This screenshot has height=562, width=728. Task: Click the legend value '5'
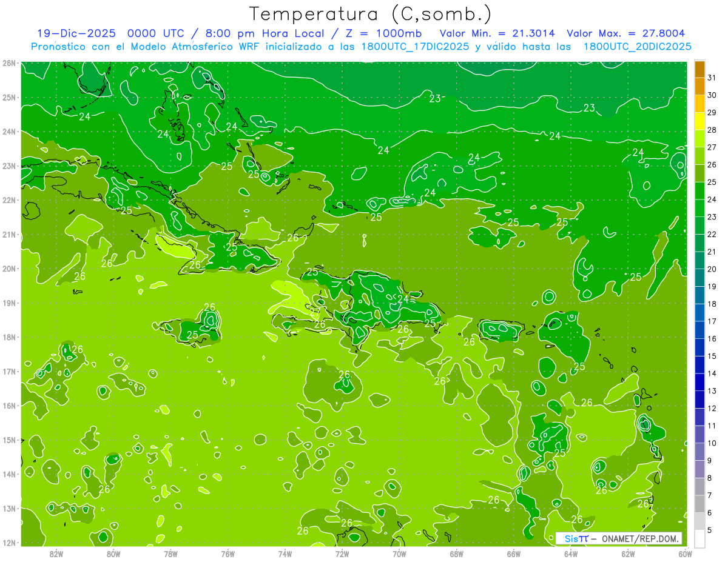710,530
